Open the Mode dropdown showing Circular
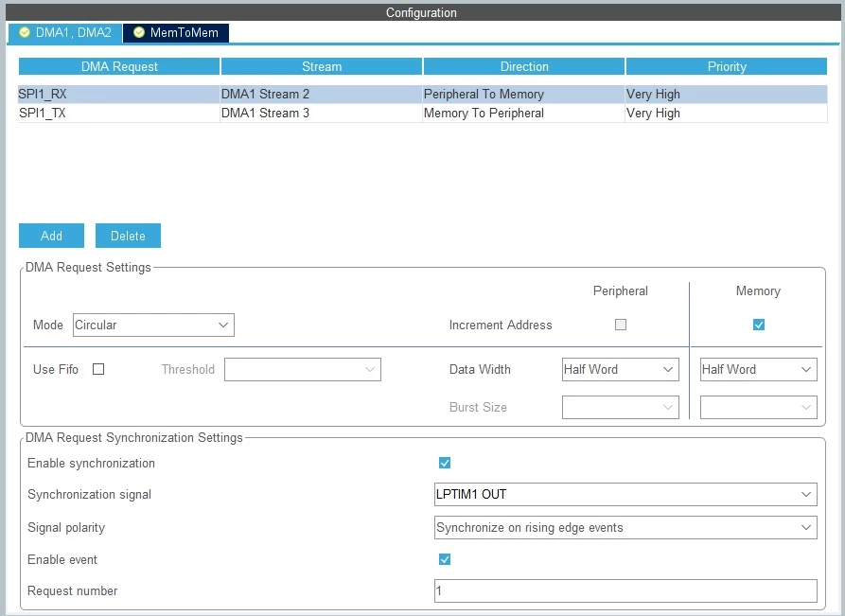The height and width of the screenshot is (616, 845). click(x=153, y=325)
